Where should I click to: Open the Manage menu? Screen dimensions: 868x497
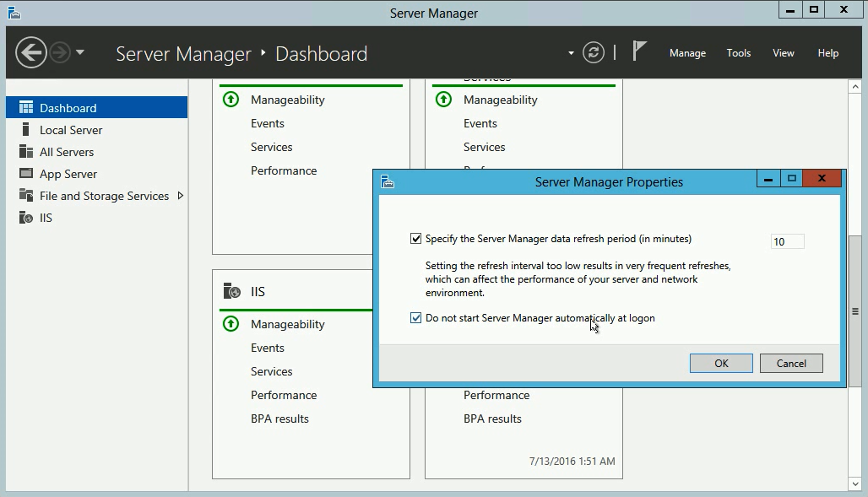[x=687, y=53]
